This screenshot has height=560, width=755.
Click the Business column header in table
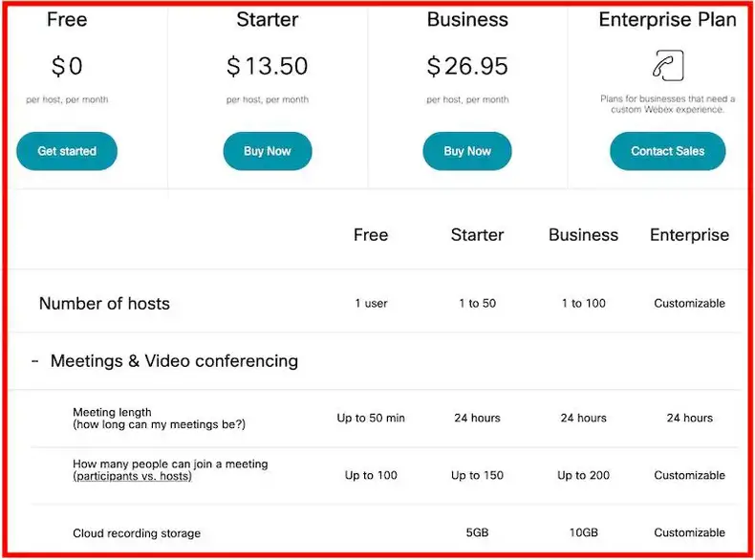pos(583,235)
